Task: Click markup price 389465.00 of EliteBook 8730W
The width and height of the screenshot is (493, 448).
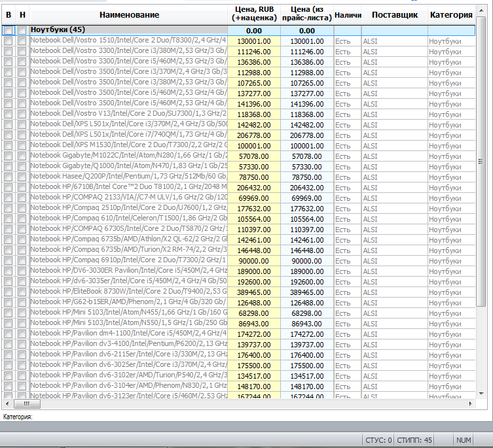Action: point(254,292)
